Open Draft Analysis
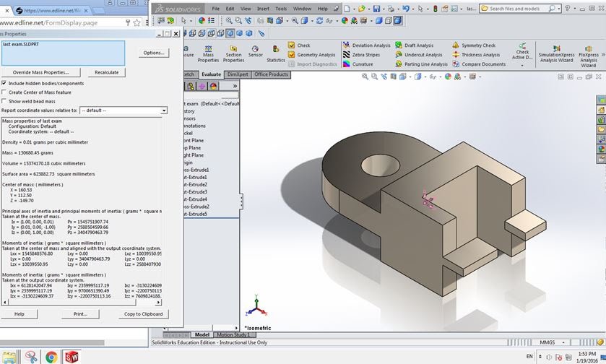 (415, 45)
